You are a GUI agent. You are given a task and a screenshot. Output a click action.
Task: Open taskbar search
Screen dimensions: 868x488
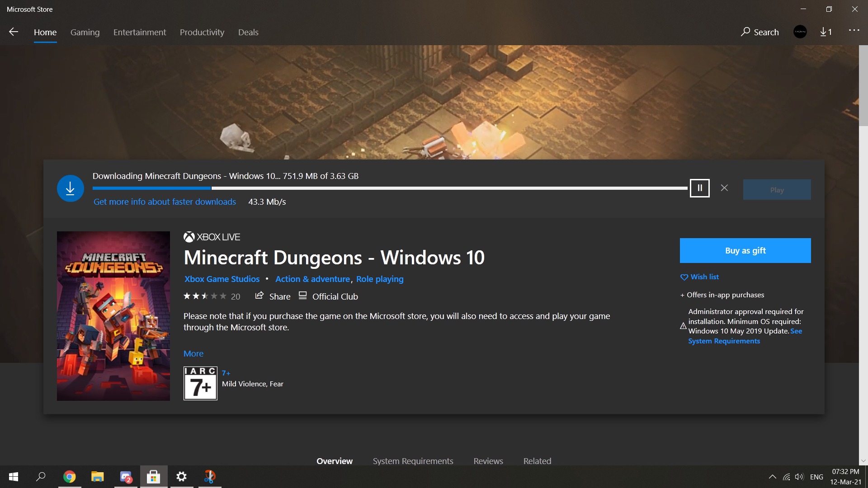tap(41, 477)
